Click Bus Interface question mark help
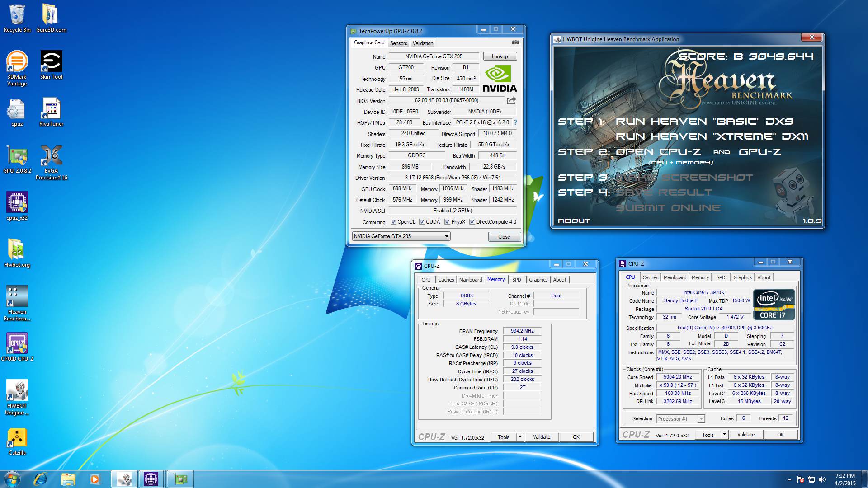The image size is (868, 488). pos(515,122)
